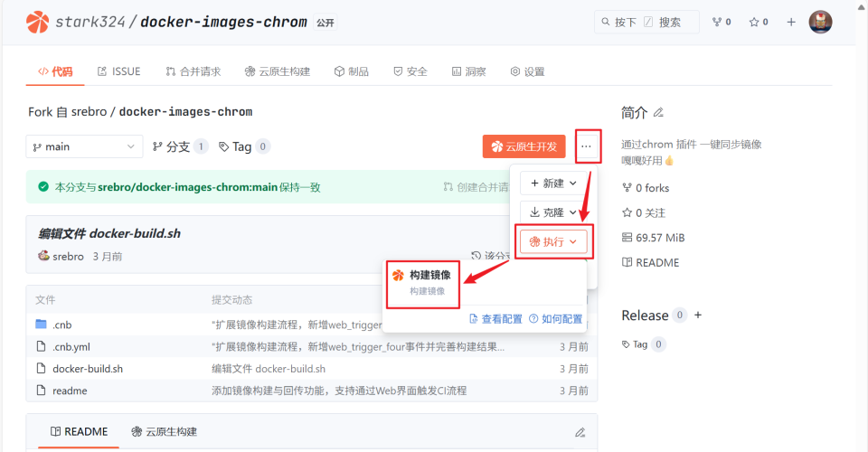This screenshot has width=868, height=452.
Task: Switch to the ISSUE tab
Action: click(x=119, y=71)
